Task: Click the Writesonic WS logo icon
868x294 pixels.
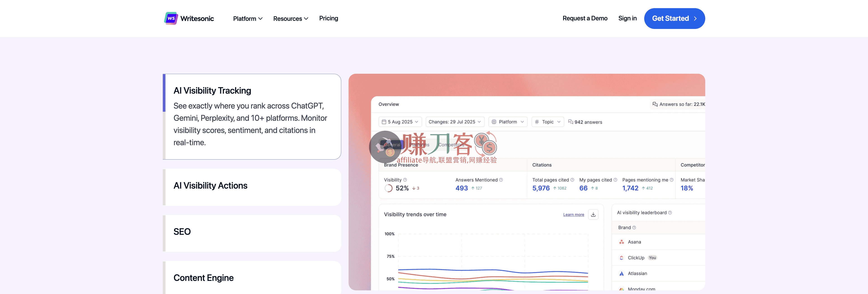Action: [171, 18]
